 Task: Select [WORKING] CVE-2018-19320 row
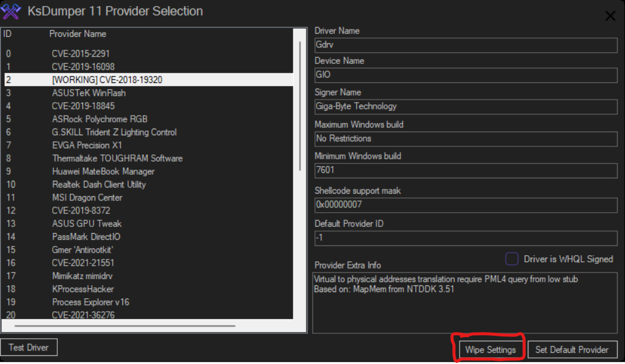coord(149,80)
